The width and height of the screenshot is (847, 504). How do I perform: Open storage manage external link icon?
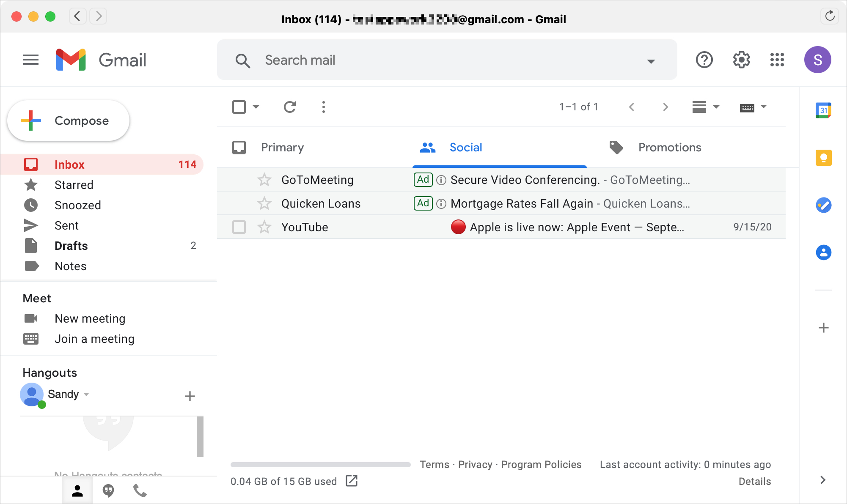(x=352, y=481)
